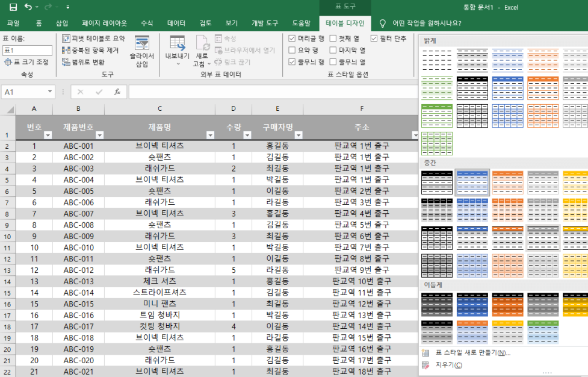Viewport: 588px width, 377px height.
Task: Click 범위로 변환 icon
Action: 66,62
